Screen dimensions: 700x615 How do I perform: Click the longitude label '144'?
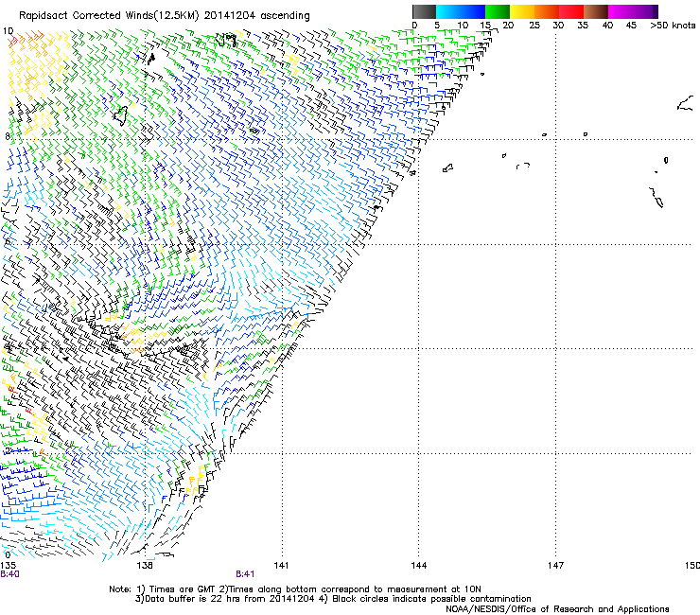click(418, 566)
